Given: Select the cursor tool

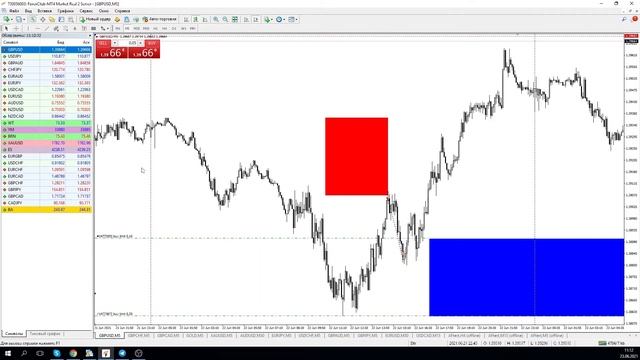Looking at the screenshot, I should (6, 29).
